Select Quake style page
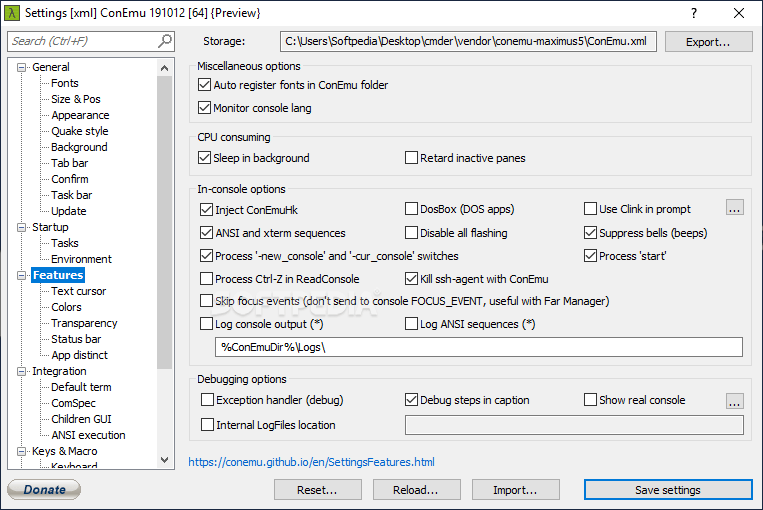The width and height of the screenshot is (763, 510). coord(80,131)
